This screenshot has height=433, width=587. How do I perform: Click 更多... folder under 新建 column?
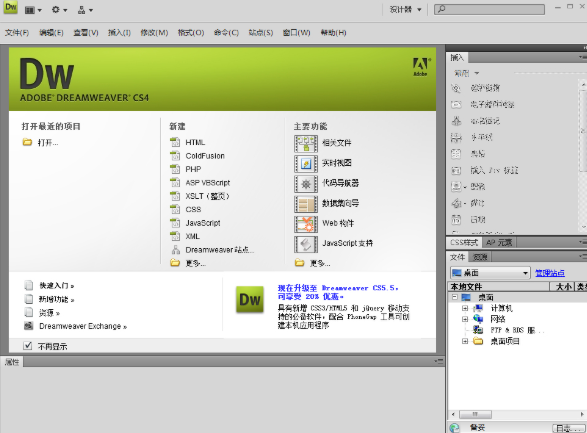tap(188, 263)
